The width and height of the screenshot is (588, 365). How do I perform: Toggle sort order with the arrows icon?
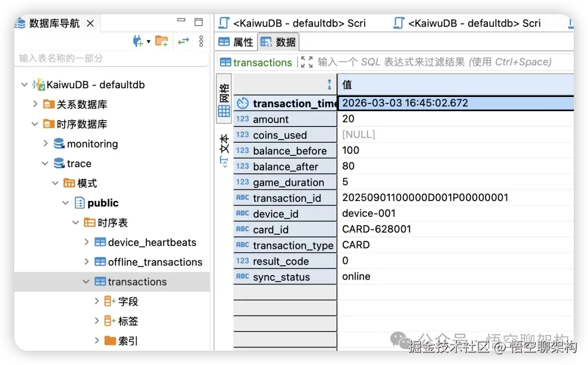[329, 84]
